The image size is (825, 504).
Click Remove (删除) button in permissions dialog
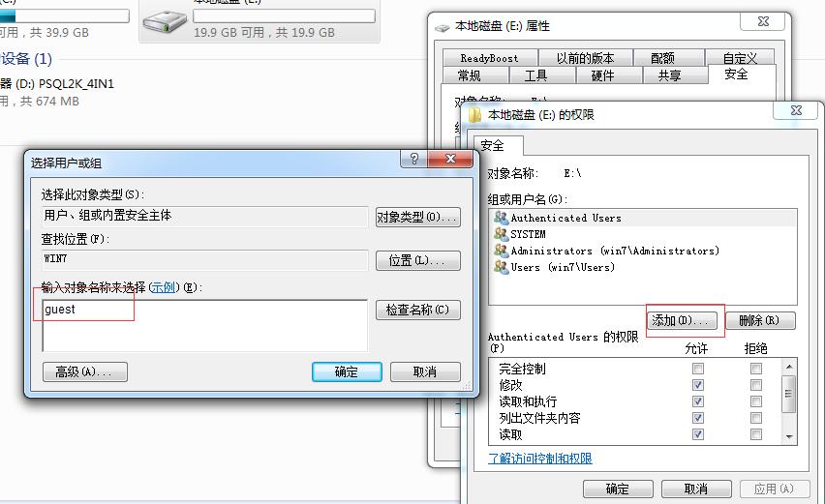tap(760, 320)
